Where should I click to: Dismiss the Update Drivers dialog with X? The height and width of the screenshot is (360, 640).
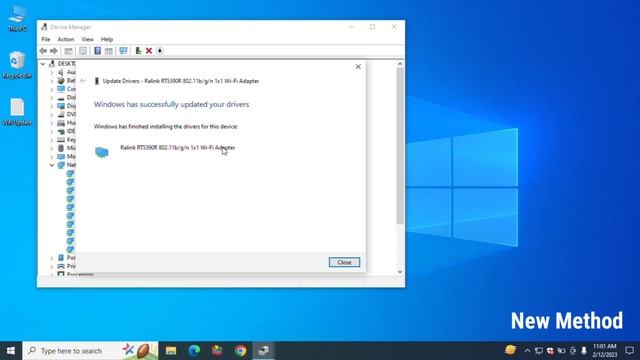pyautogui.click(x=358, y=67)
